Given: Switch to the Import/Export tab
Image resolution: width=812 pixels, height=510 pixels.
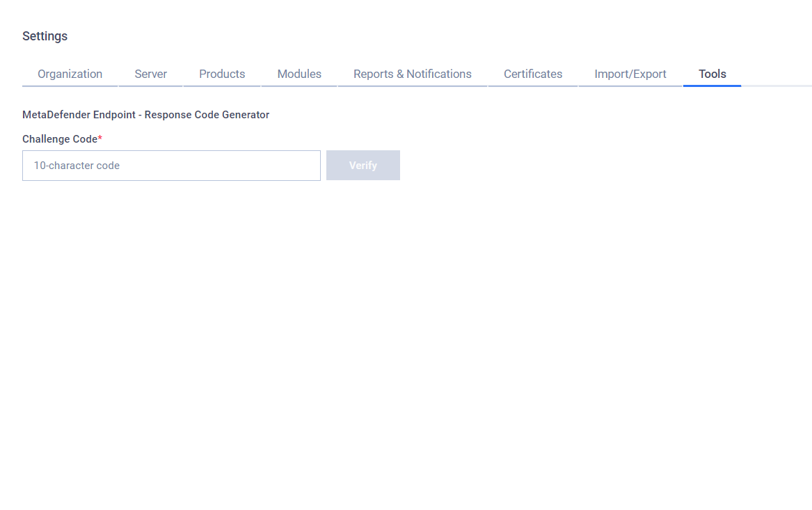Looking at the screenshot, I should click(x=630, y=74).
